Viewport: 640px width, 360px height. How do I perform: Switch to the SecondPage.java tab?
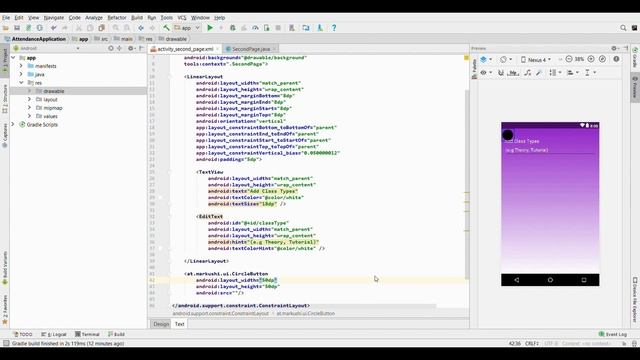point(251,49)
